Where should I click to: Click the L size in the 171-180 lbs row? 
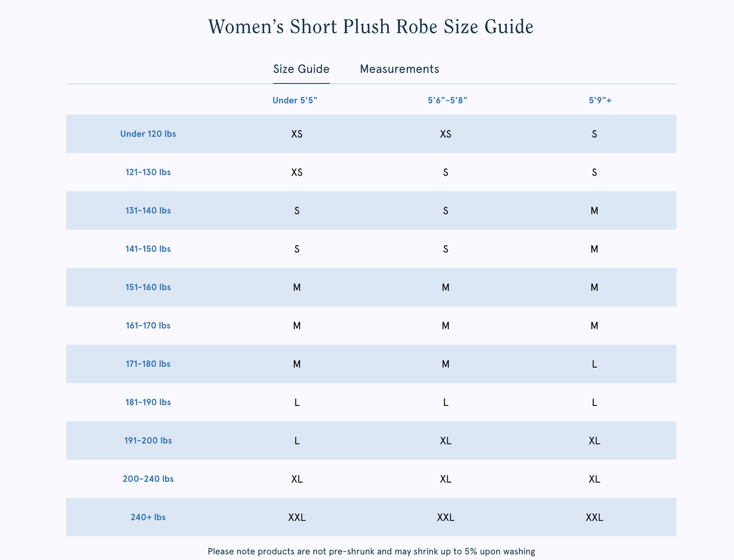coord(594,364)
